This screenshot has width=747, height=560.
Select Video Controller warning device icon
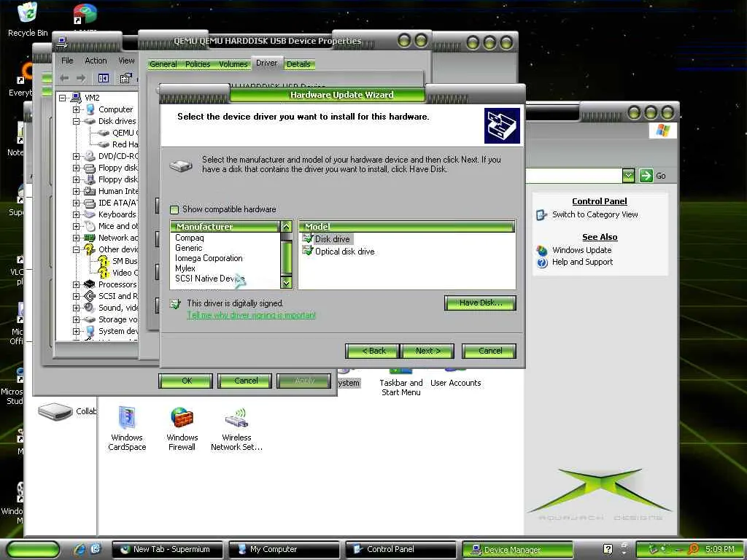104,273
